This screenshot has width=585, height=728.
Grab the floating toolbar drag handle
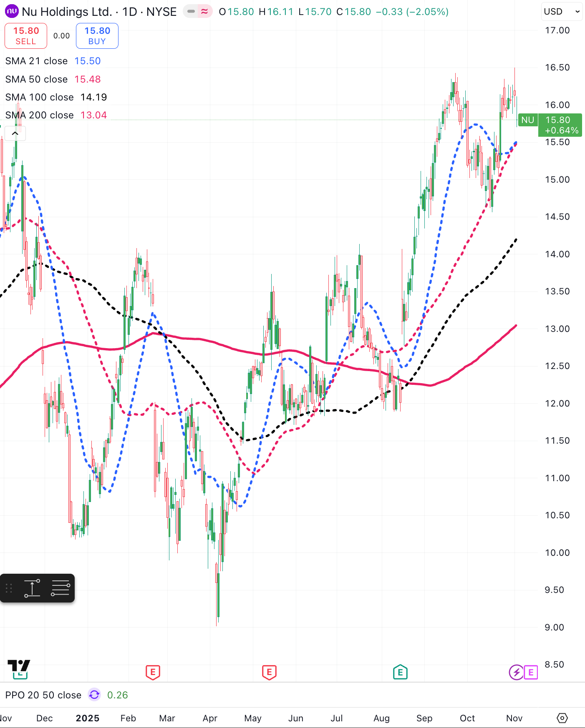click(x=9, y=588)
